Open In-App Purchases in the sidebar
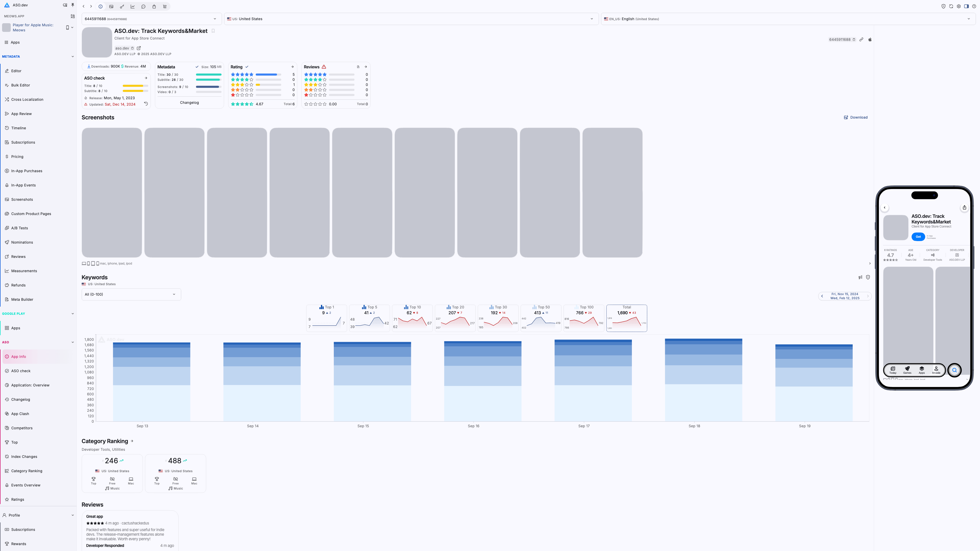 (x=38, y=171)
